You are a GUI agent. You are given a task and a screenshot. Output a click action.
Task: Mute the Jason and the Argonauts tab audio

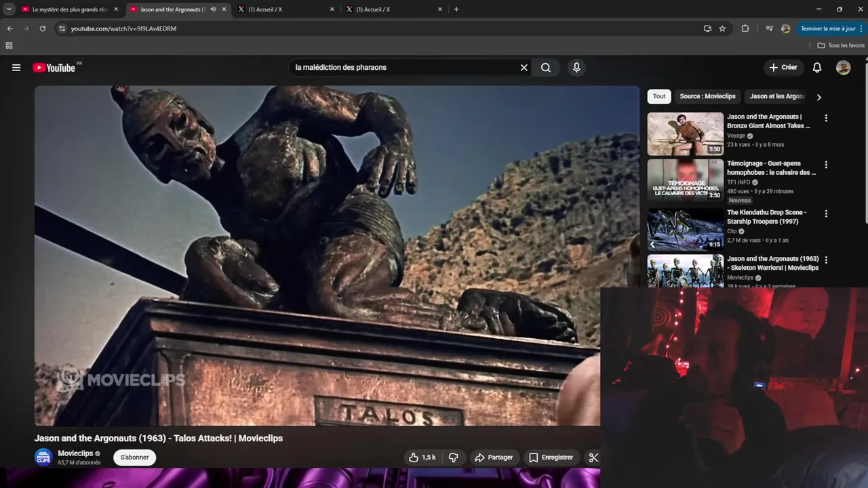[213, 9]
